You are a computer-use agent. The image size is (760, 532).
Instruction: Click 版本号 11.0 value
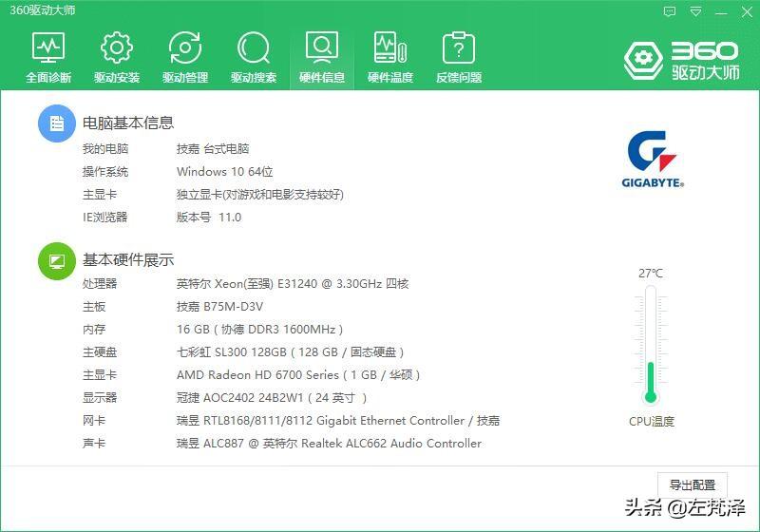pyautogui.click(x=209, y=217)
